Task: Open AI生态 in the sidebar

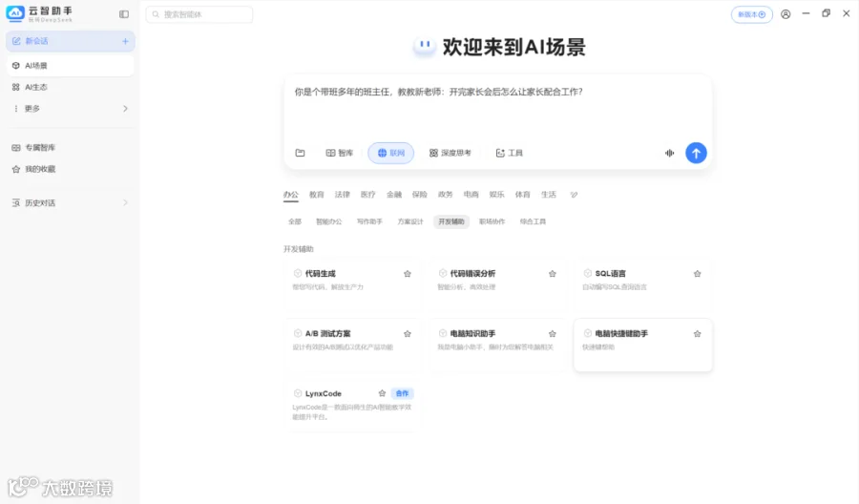Action: (x=70, y=87)
